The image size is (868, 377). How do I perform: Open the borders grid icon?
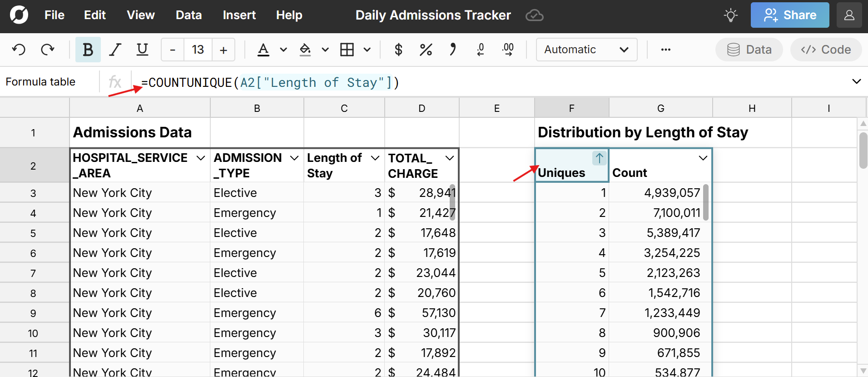347,50
